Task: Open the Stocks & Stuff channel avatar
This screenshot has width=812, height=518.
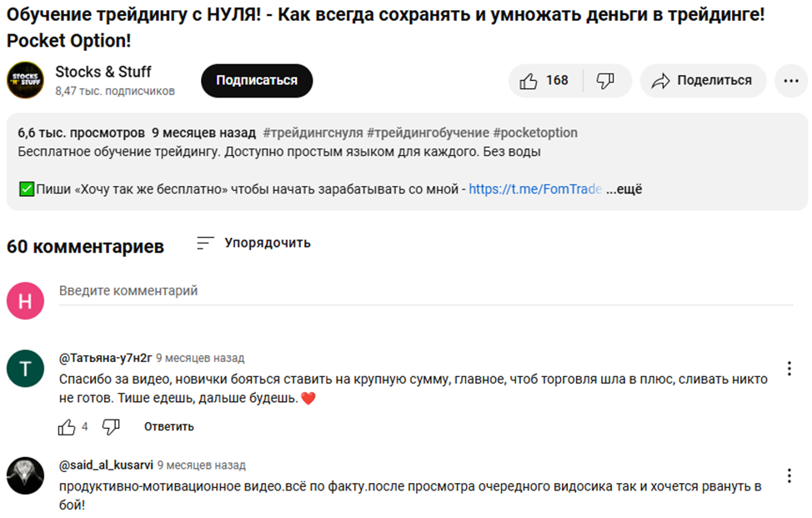Action: (25, 81)
